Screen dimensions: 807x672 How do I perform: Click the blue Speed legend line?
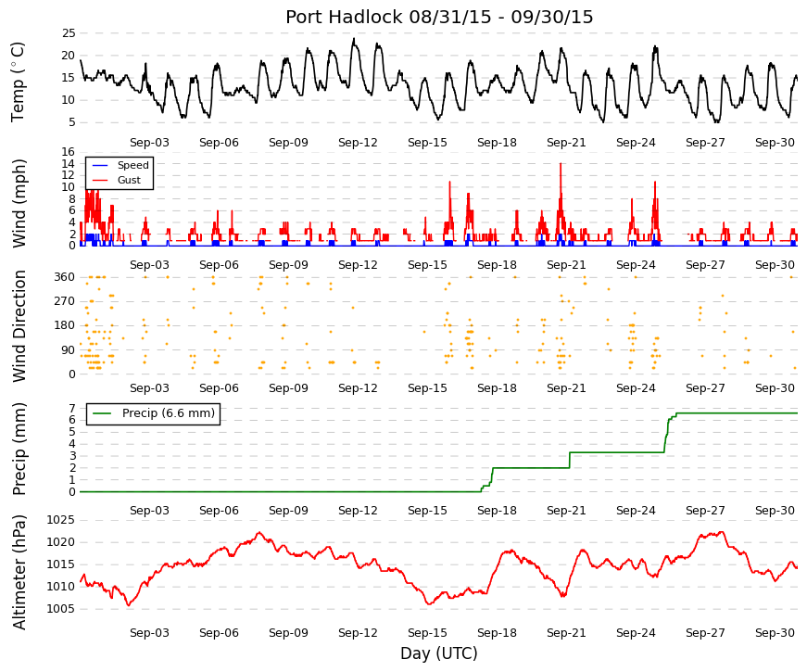99,165
